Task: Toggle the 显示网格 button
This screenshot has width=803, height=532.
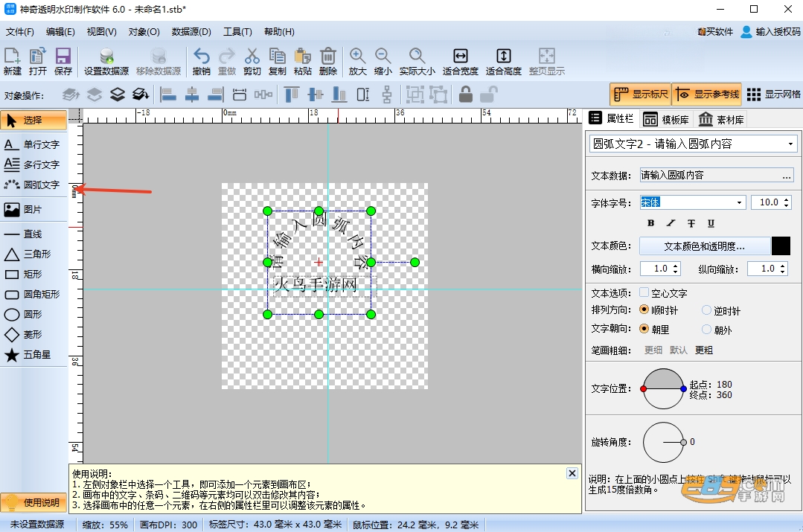Action: coord(772,94)
